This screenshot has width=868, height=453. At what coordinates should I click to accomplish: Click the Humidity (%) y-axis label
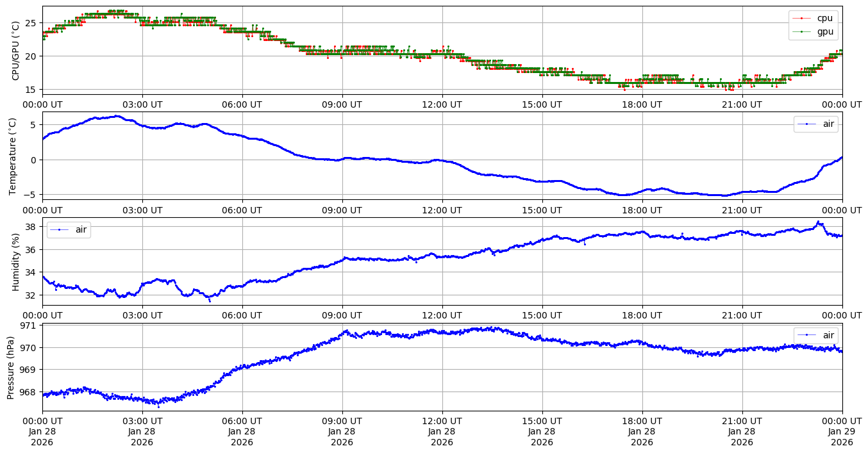pos(16,261)
